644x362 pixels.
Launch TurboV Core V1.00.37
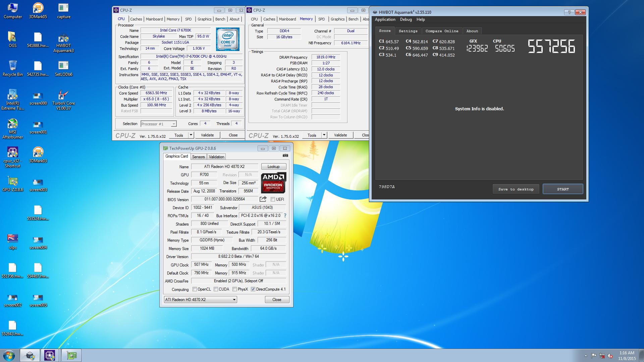63,100
